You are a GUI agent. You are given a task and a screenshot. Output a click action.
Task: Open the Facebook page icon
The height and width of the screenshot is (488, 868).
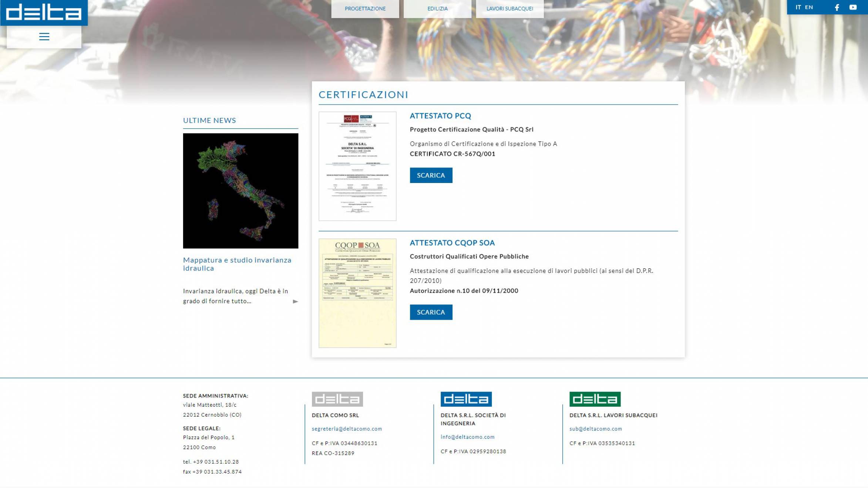tap(837, 7)
